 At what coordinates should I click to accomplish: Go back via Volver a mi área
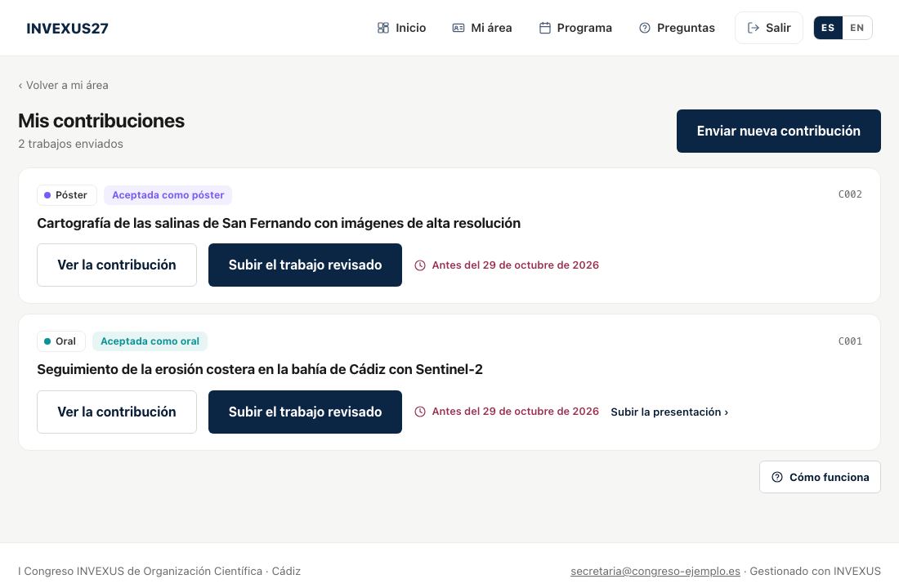(x=63, y=85)
